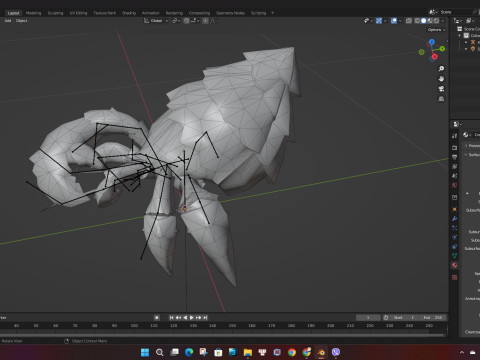480x360 pixels.
Task: Open the object type visibility dropdown
Action: click(x=368, y=21)
